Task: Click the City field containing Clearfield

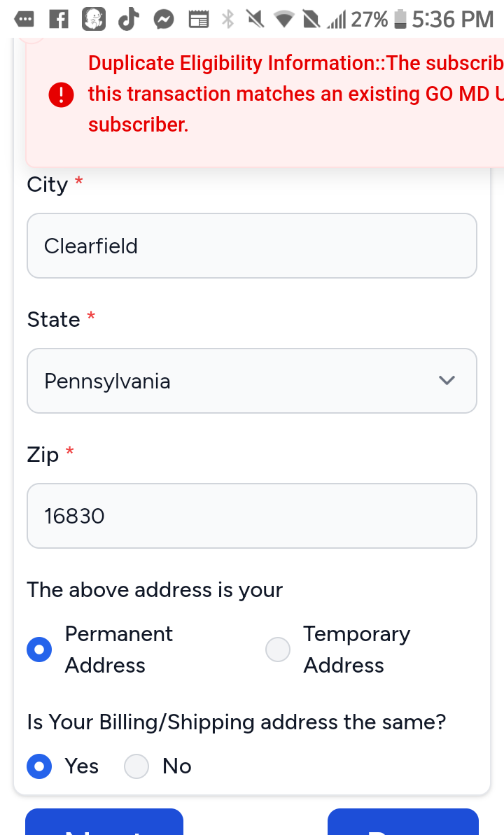Action: click(x=251, y=246)
